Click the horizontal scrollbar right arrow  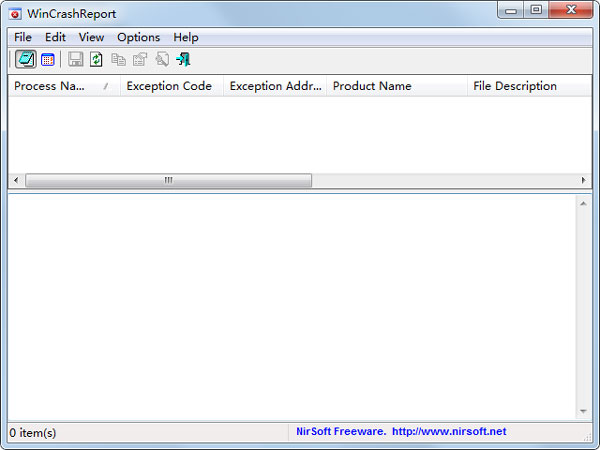click(x=584, y=181)
